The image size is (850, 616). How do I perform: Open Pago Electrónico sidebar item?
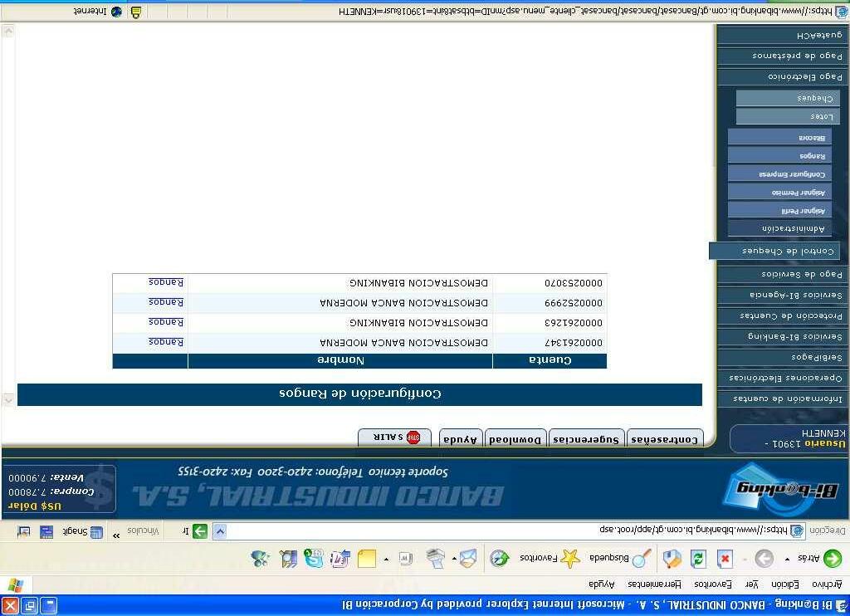click(x=782, y=76)
